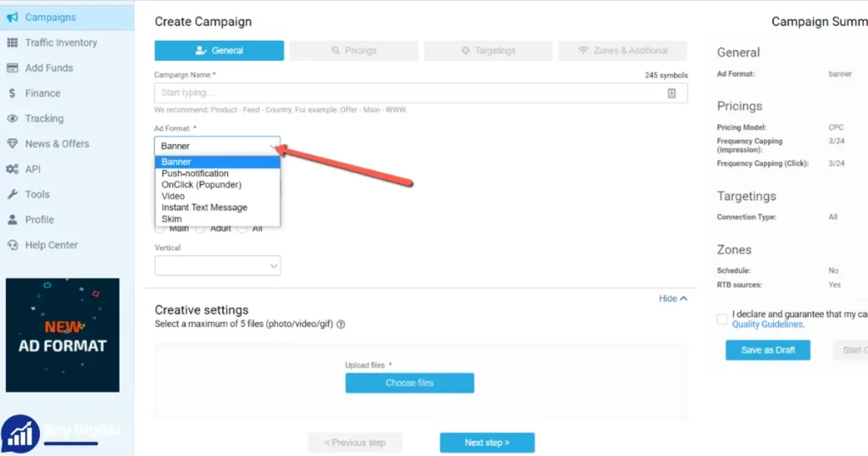Click the Add Funds card icon
This screenshot has height=456, width=868.
pyautogui.click(x=12, y=68)
